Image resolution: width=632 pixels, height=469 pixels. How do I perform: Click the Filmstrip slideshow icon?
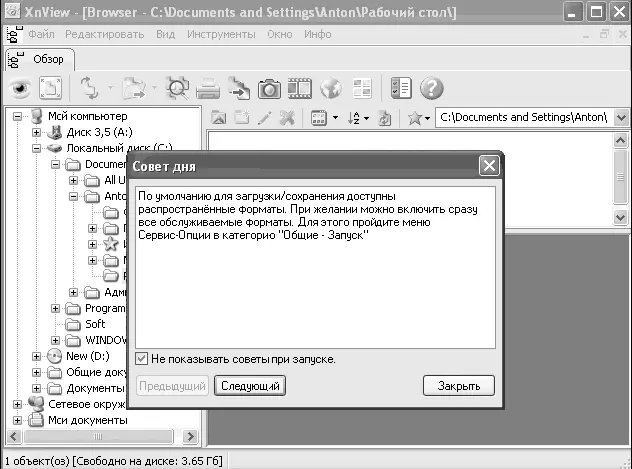[300, 88]
